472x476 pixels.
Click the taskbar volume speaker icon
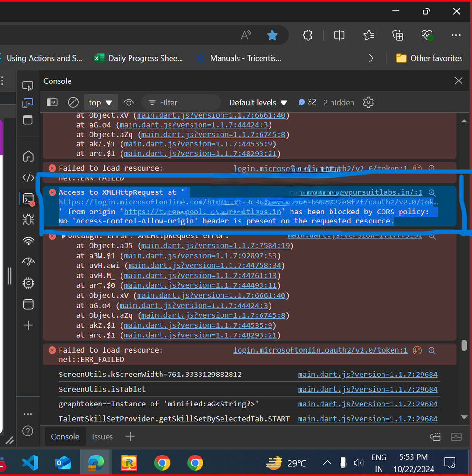pos(359,463)
